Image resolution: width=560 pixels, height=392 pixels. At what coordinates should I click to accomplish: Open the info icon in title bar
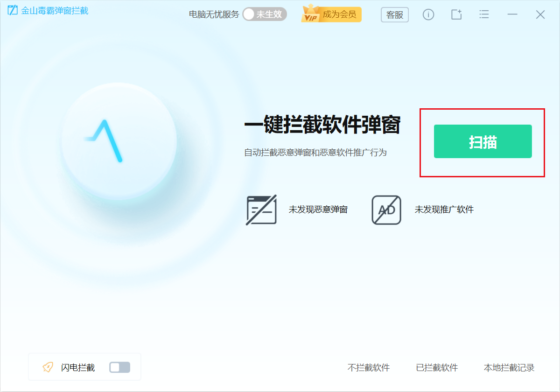coord(428,14)
